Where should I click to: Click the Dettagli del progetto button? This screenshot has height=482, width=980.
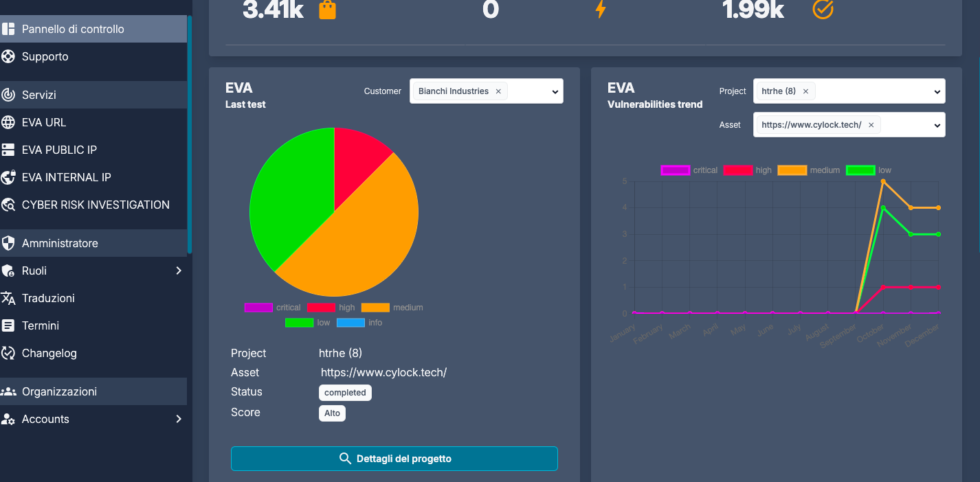click(x=394, y=458)
